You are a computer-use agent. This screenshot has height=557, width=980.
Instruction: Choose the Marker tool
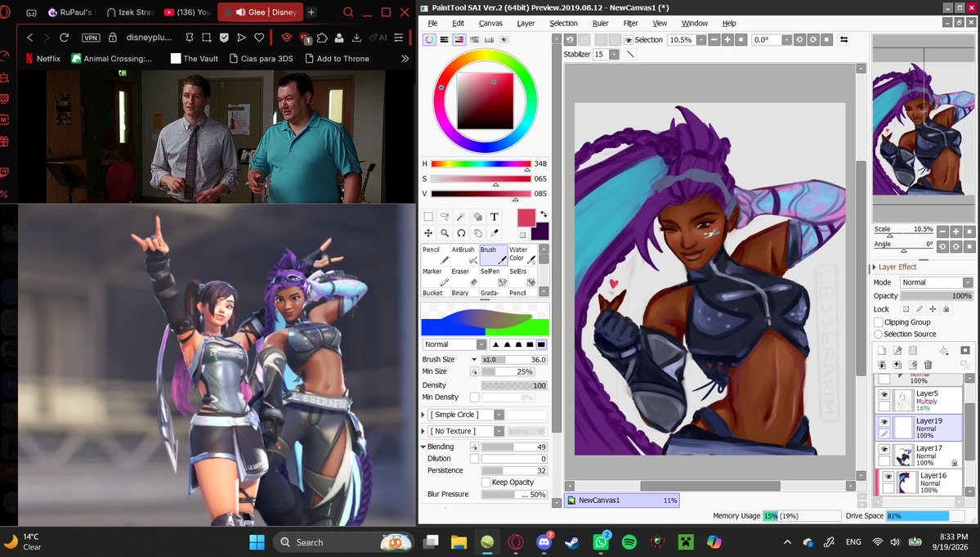pos(436,276)
